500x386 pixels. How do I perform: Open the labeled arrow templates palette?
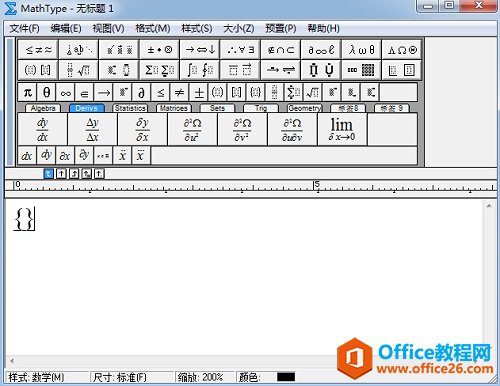coord(281,70)
